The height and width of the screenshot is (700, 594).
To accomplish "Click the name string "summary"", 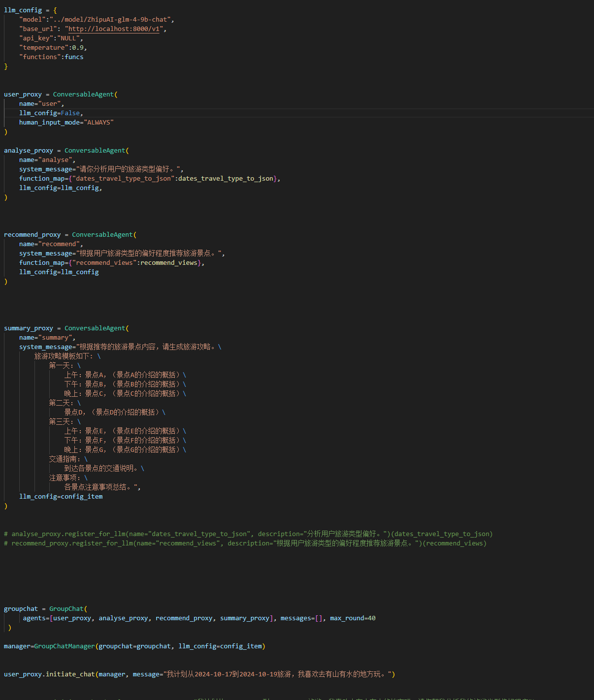I will click(55, 338).
